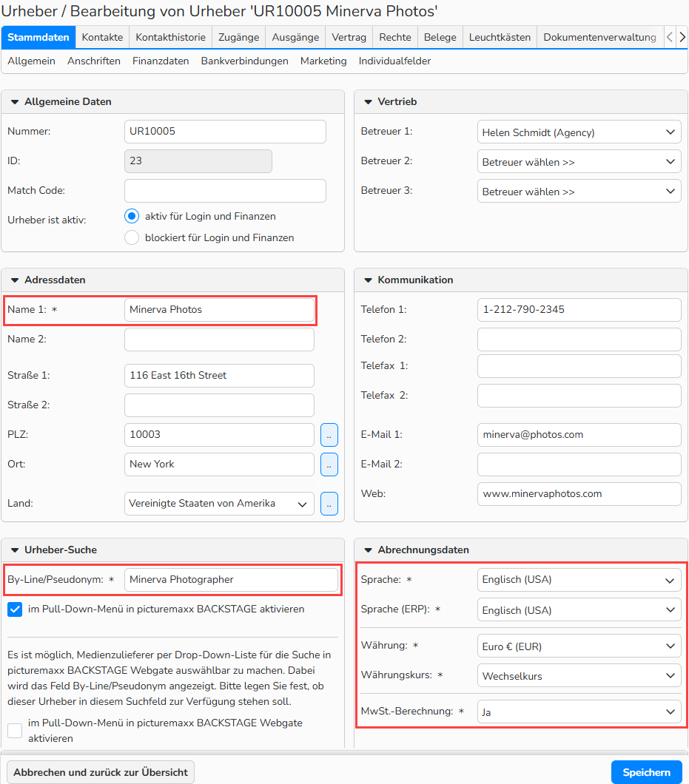Open the MwSt.-Berechnung dropdown
Screen dimensions: 689x784
579,712
